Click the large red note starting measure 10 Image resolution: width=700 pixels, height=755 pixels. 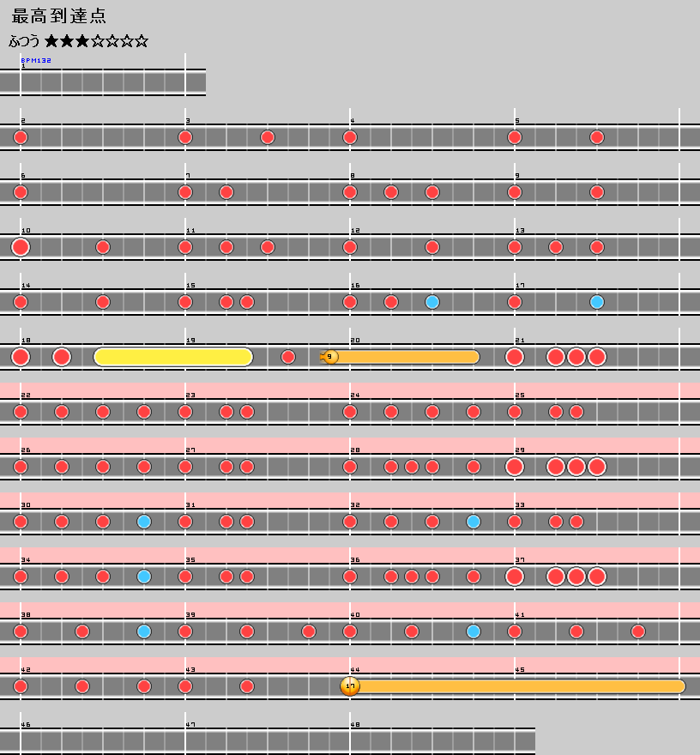pos(21,247)
